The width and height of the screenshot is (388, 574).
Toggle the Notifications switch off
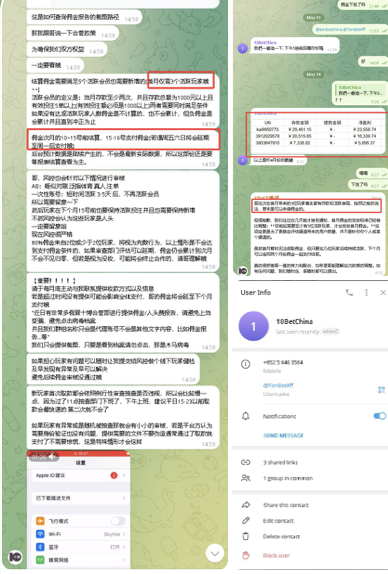click(x=380, y=416)
